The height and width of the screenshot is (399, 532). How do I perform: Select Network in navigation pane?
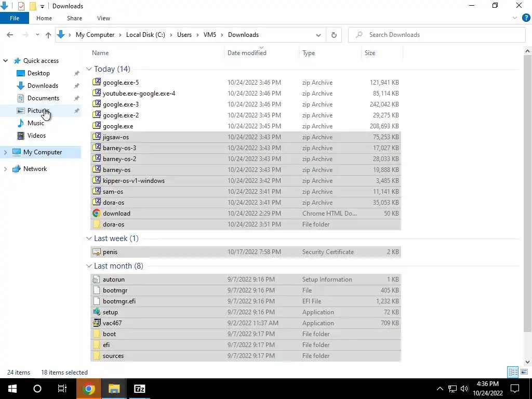(35, 169)
